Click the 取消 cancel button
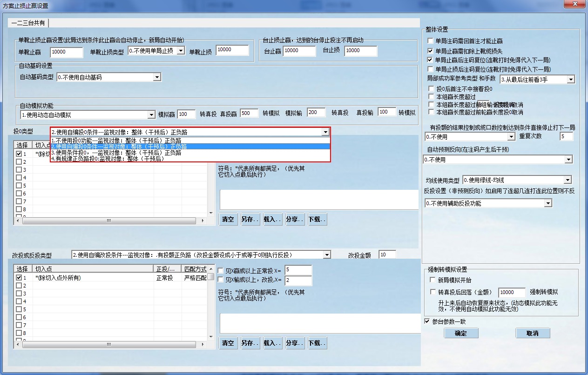The width and height of the screenshot is (588, 375). pyautogui.click(x=533, y=333)
